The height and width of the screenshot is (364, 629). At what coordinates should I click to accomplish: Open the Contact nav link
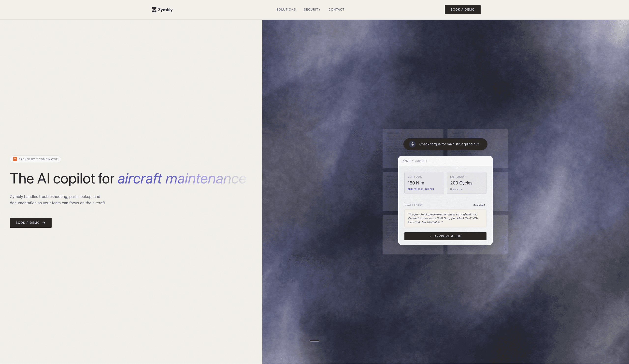pos(336,10)
